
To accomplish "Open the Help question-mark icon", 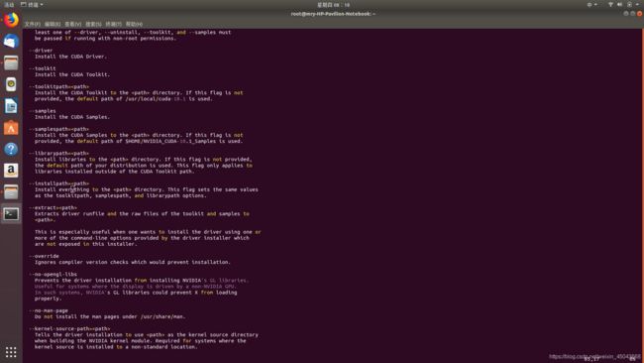I will 11,149.
